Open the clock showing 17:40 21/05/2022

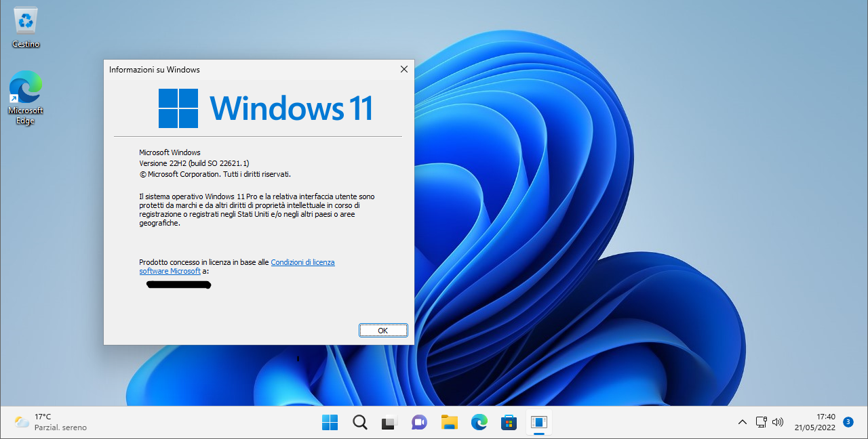[816, 422]
